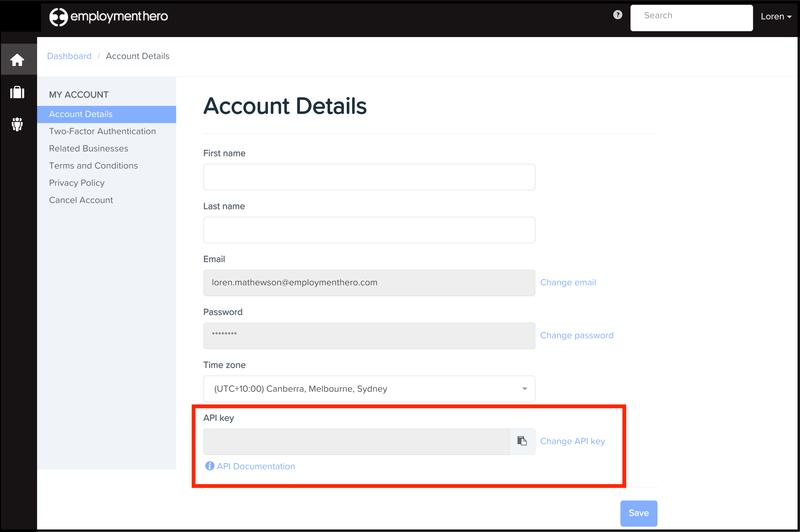This screenshot has width=800, height=532.
Task: Click the API Documentation info icon
Action: (210, 466)
